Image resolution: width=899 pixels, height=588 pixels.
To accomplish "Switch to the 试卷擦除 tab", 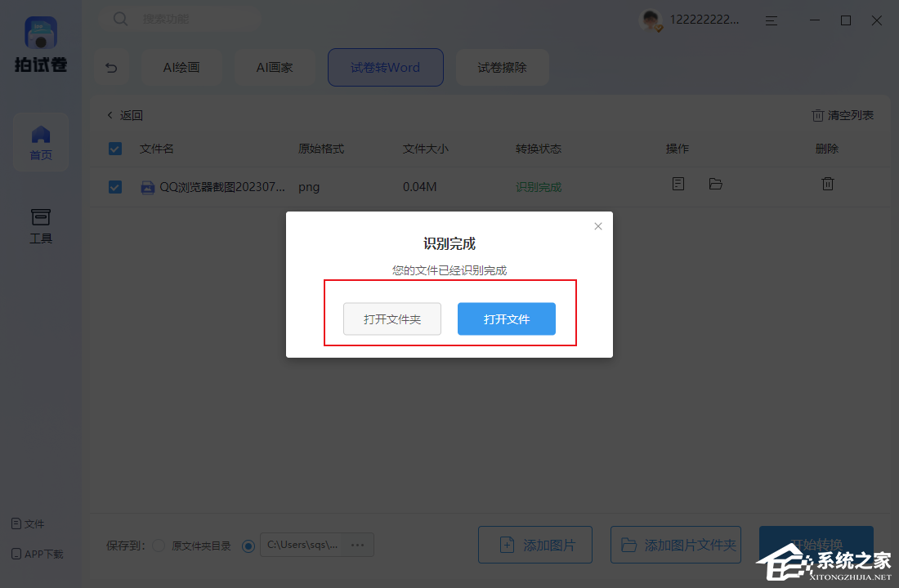I will 502,68.
